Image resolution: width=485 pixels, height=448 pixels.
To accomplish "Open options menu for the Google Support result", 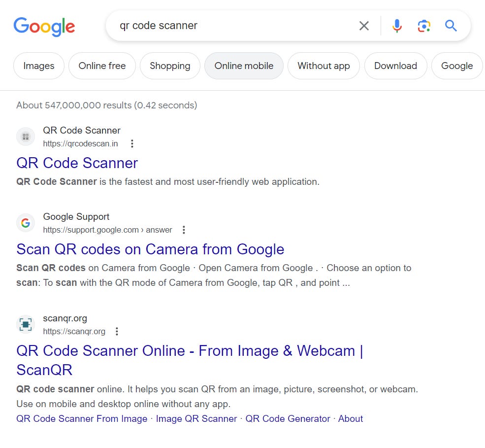I will (x=183, y=230).
